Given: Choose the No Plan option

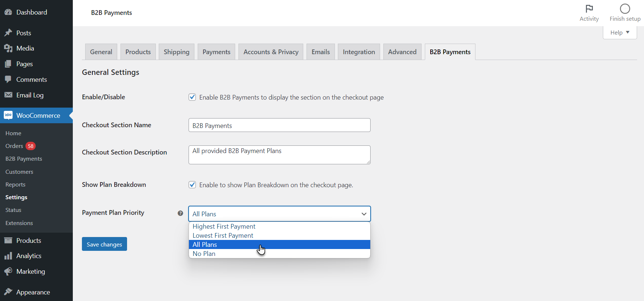Looking at the screenshot, I should coord(280,254).
